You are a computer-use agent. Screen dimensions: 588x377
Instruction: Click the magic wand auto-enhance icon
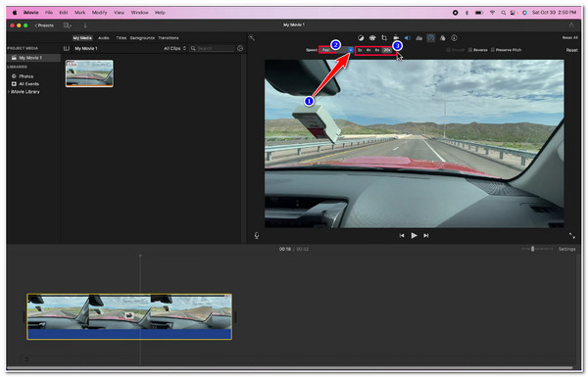[252, 37]
